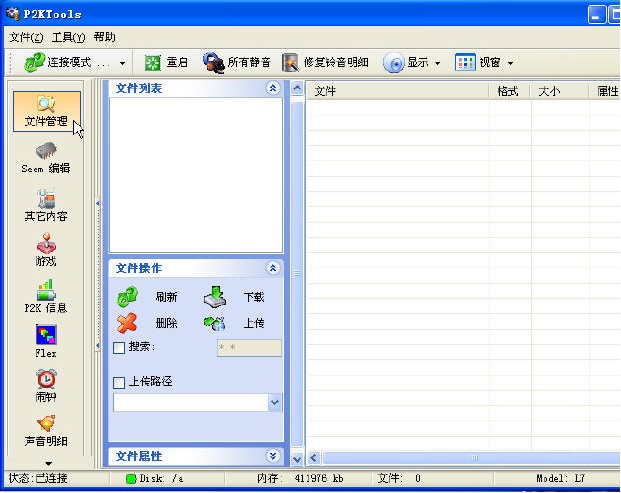Click the 显示 display toolbar icon
This screenshot has height=493, width=621.
click(393, 63)
